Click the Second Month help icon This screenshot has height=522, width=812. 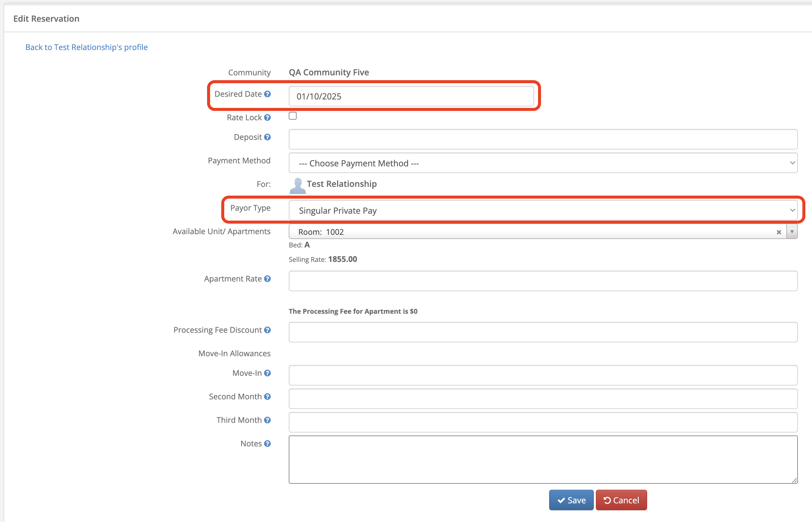(x=267, y=396)
